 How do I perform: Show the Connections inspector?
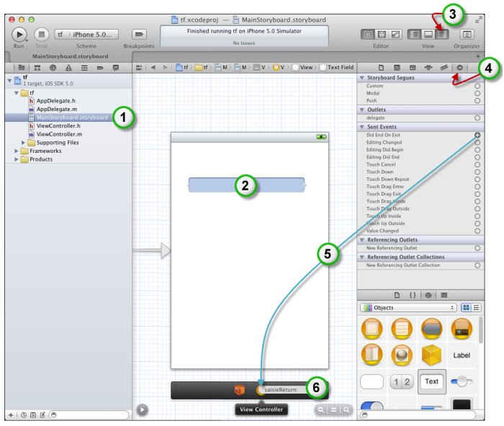[x=459, y=67]
